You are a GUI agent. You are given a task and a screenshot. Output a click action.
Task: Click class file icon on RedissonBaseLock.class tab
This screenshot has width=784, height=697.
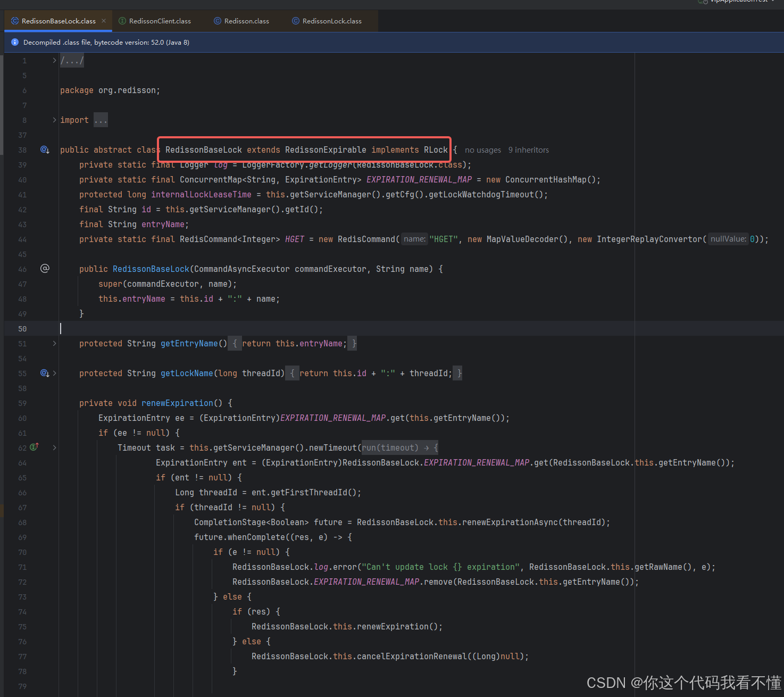pos(15,21)
